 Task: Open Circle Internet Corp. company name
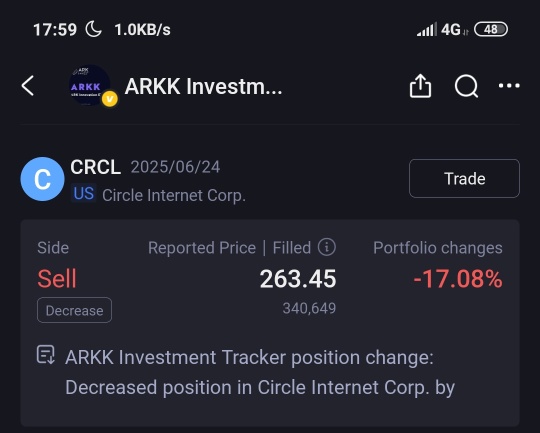(174, 196)
